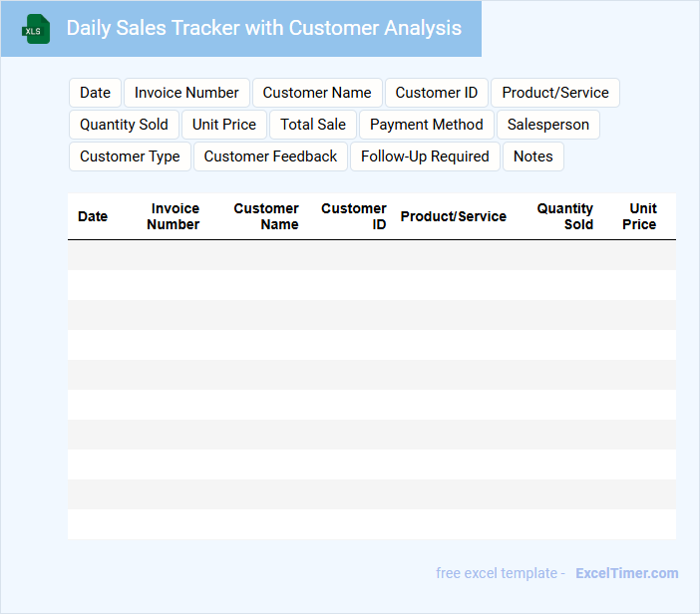This screenshot has width=700, height=614.
Task: Click the green XLS file icon
Action: [36, 29]
